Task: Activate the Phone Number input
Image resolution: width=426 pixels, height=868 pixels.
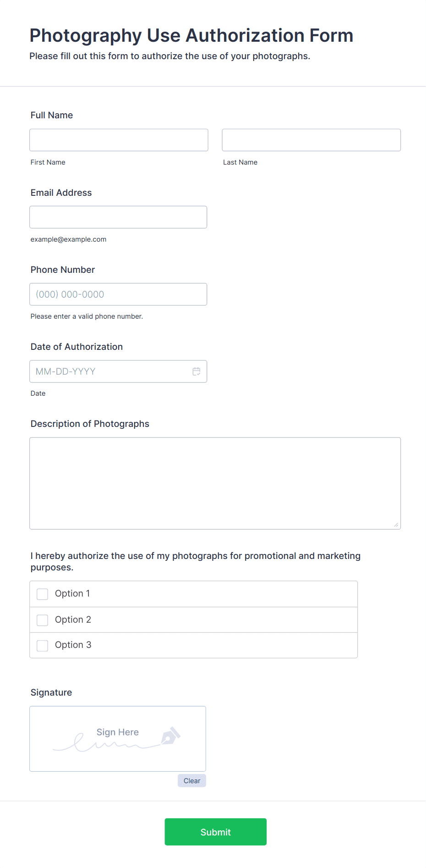Action: [x=118, y=294]
